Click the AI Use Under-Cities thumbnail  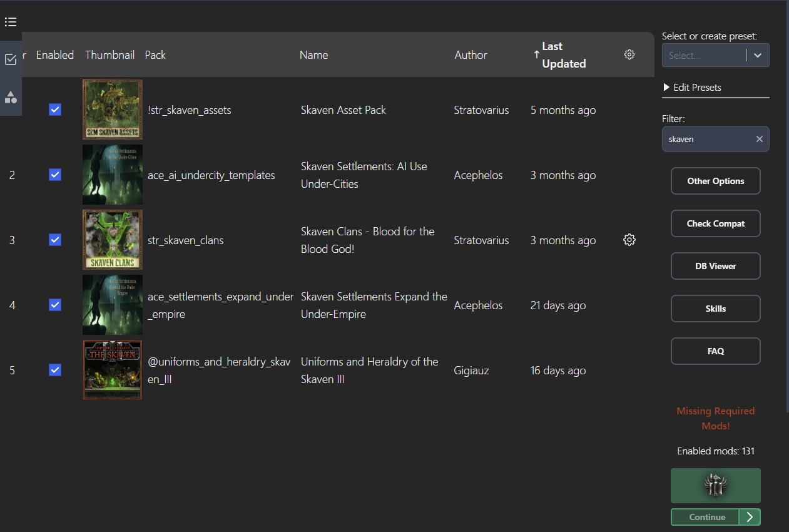tap(113, 175)
